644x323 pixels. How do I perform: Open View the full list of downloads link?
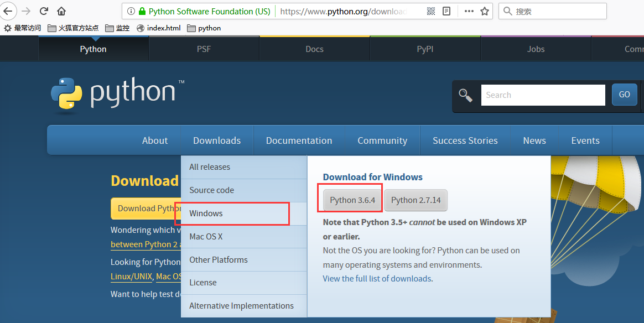point(377,279)
